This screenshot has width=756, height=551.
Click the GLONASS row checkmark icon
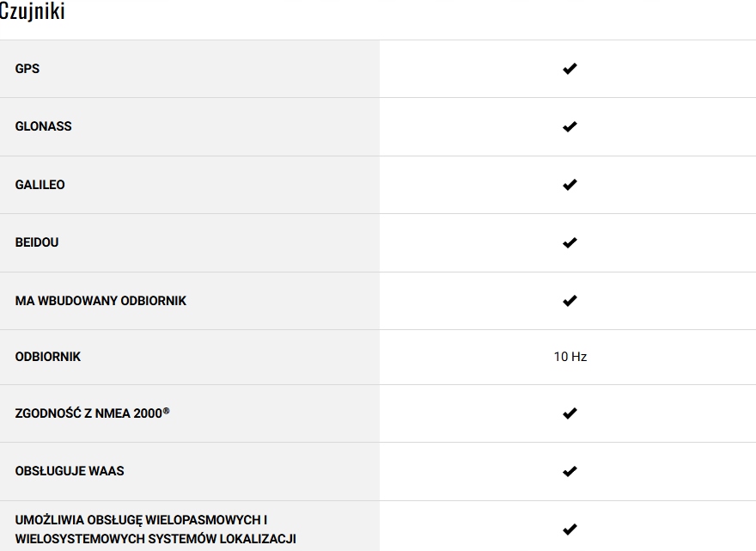(x=570, y=126)
